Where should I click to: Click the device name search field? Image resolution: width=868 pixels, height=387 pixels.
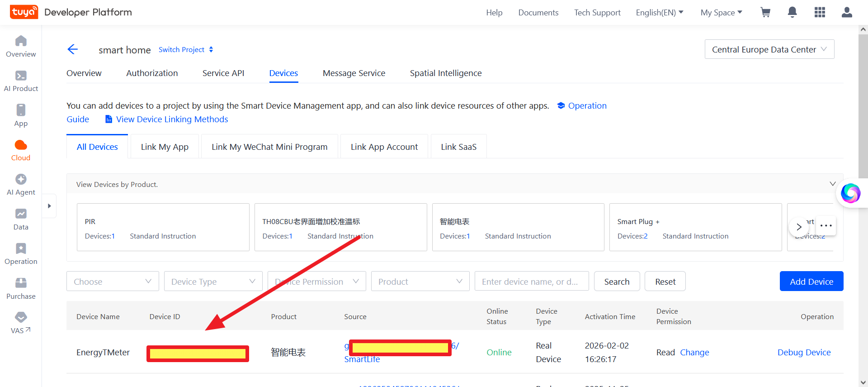coord(531,282)
